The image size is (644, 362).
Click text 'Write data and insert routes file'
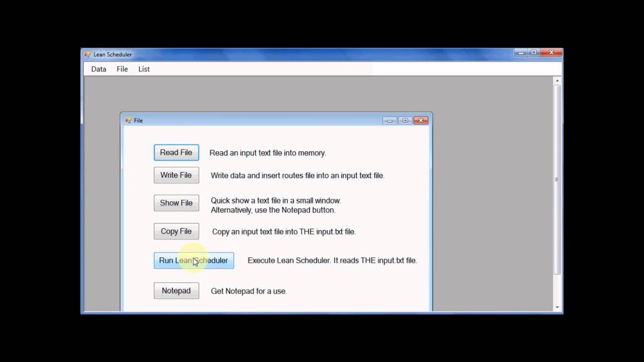(263, 175)
